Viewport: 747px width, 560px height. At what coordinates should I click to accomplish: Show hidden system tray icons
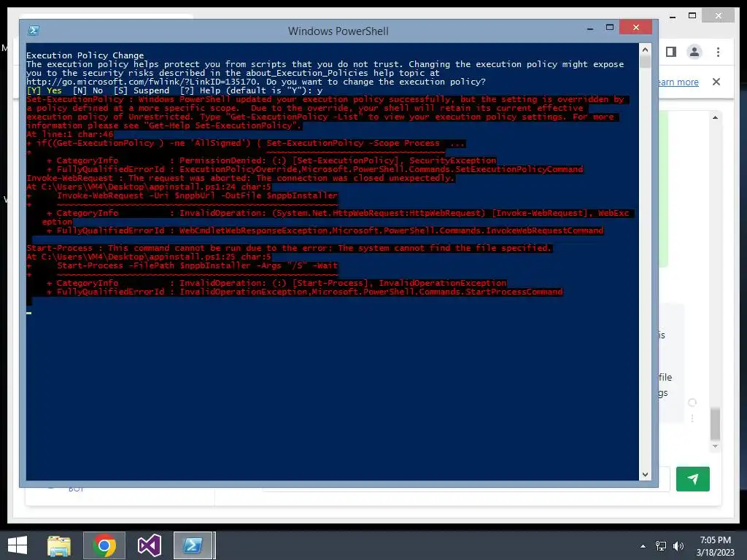[643, 546]
